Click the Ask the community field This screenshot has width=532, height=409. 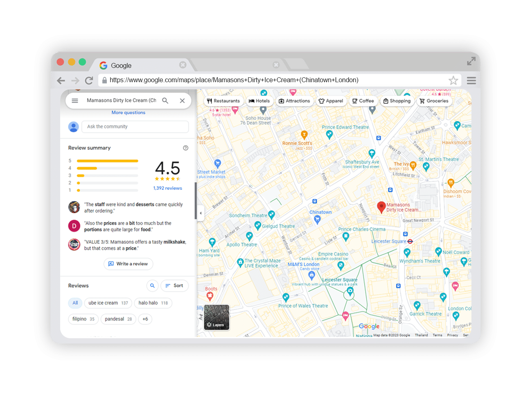point(135,127)
